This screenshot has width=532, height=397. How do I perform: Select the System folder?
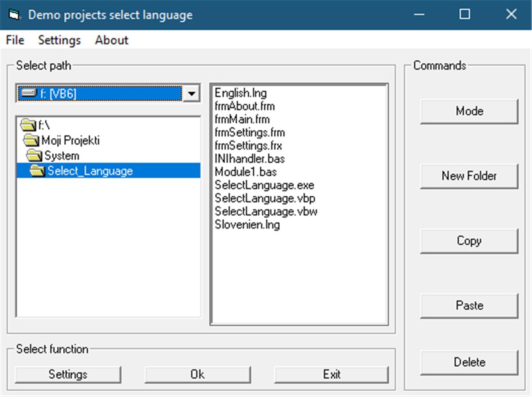click(x=108, y=156)
